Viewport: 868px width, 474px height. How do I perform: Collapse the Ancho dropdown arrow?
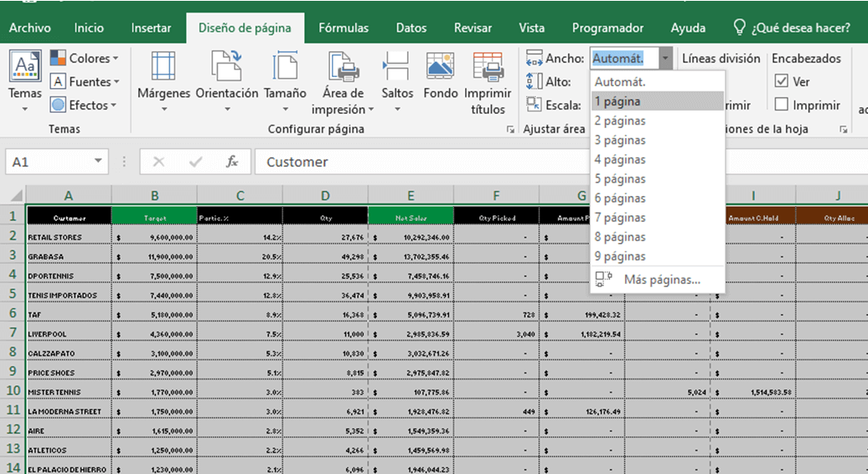click(x=665, y=58)
